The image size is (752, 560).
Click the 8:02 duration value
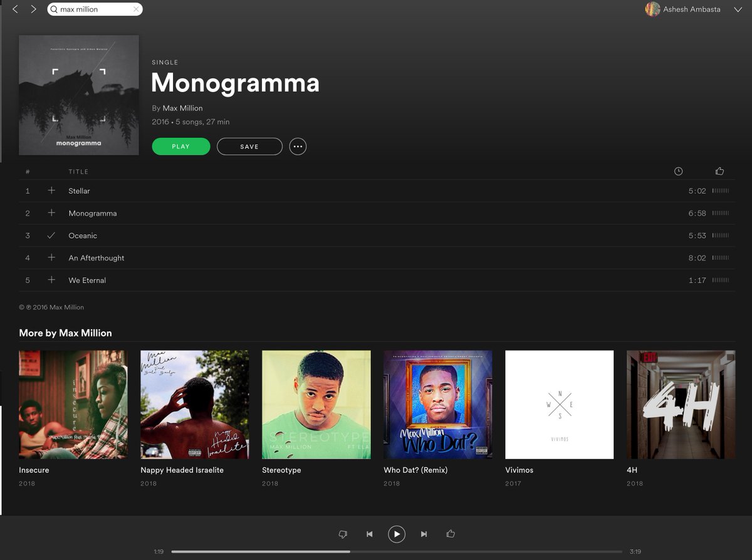697,258
